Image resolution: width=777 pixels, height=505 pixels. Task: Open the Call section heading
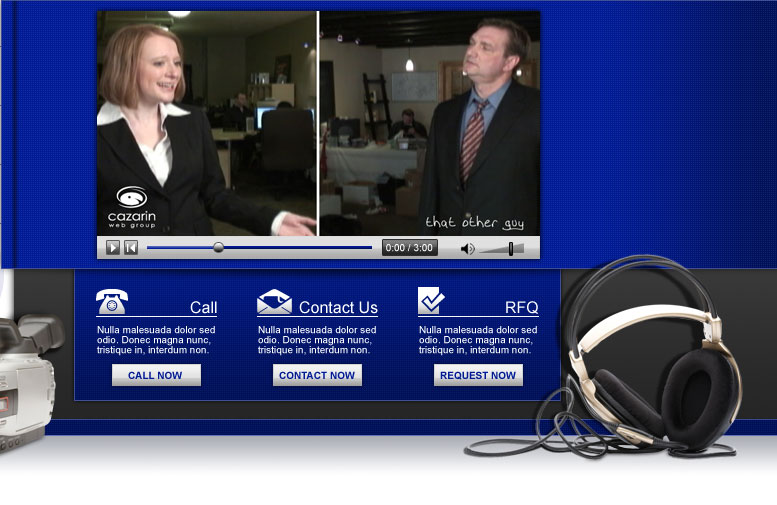(203, 308)
